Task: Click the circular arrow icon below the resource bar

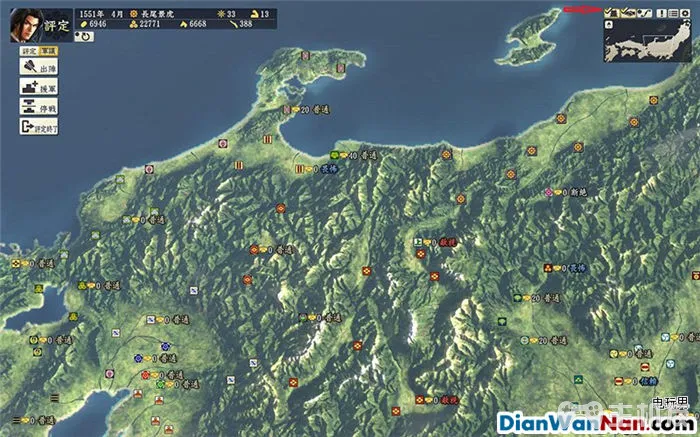Action: click(x=84, y=36)
